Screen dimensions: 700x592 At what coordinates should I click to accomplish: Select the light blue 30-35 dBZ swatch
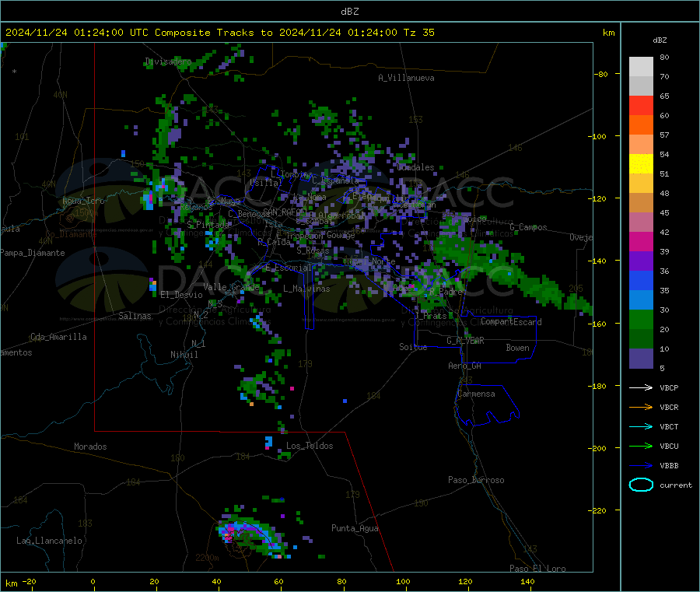pyautogui.click(x=641, y=300)
